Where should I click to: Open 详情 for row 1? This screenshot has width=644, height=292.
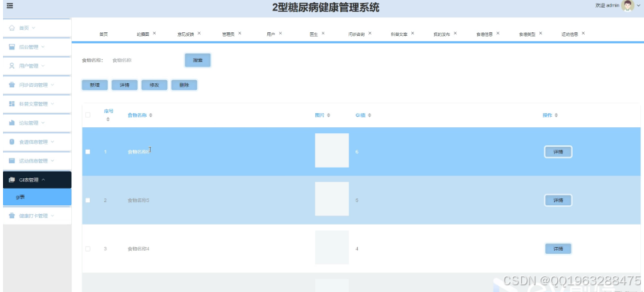pyautogui.click(x=558, y=152)
